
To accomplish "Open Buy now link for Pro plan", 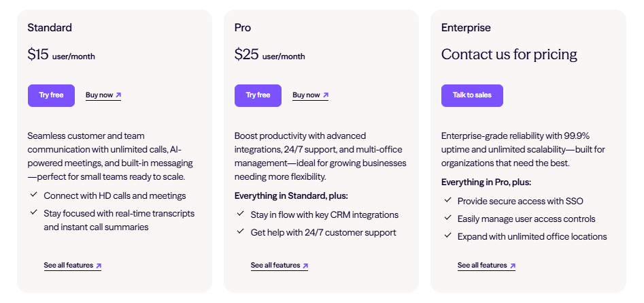I will (x=306, y=95).
